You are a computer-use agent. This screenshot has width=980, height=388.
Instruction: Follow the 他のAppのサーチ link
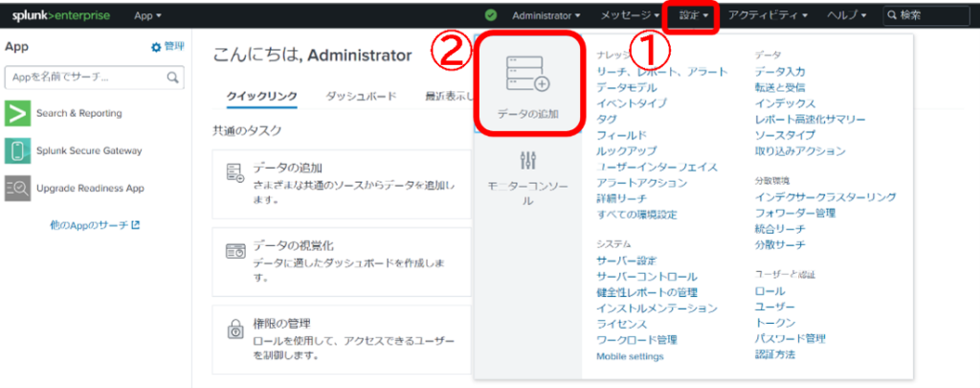click(95, 225)
